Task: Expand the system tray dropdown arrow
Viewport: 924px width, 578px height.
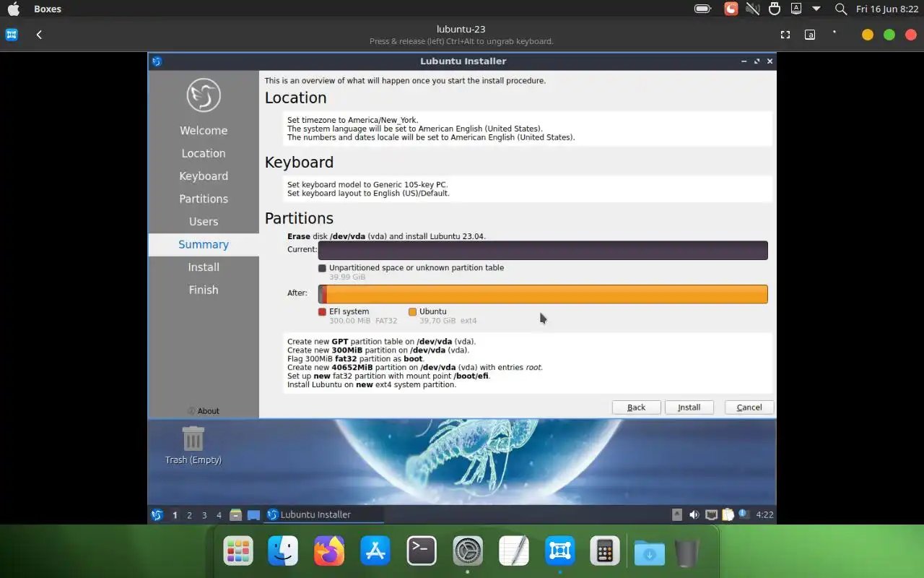Action: click(x=816, y=9)
